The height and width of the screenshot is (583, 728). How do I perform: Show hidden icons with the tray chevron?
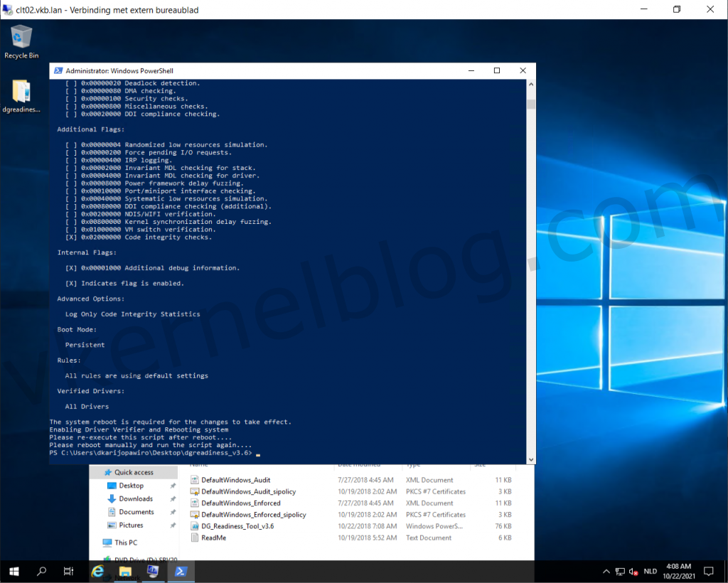click(x=606, y=571)
